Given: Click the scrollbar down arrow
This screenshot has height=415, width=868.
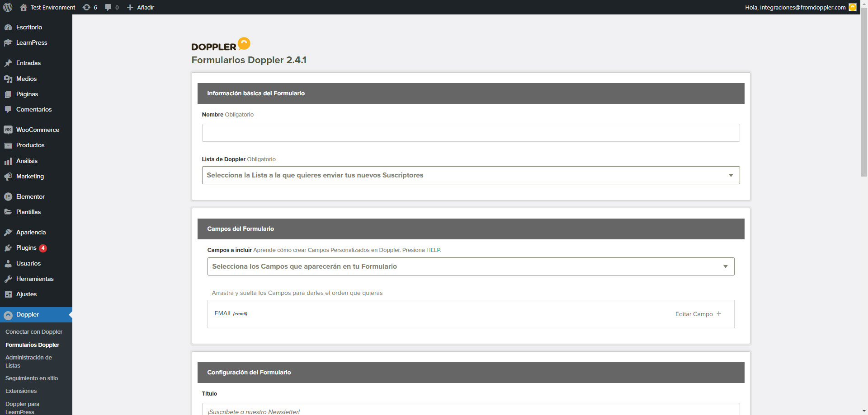Looking at the screenshot, I should 864,411.
